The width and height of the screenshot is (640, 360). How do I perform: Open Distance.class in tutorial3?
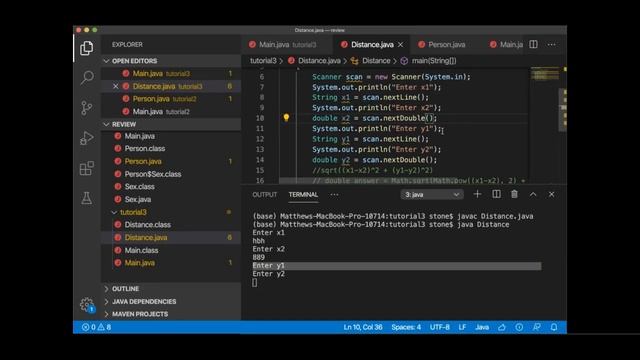pos(171,224)
